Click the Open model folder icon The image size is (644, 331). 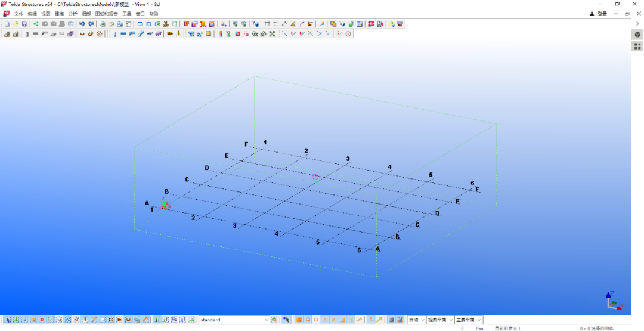[16, 24]
